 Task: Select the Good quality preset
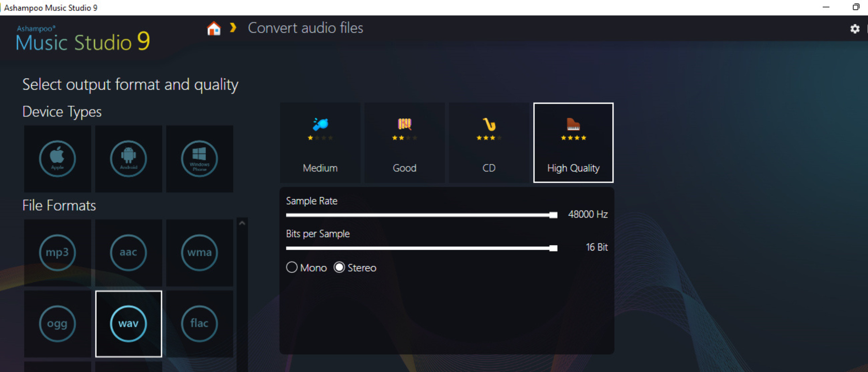[405, 143]
